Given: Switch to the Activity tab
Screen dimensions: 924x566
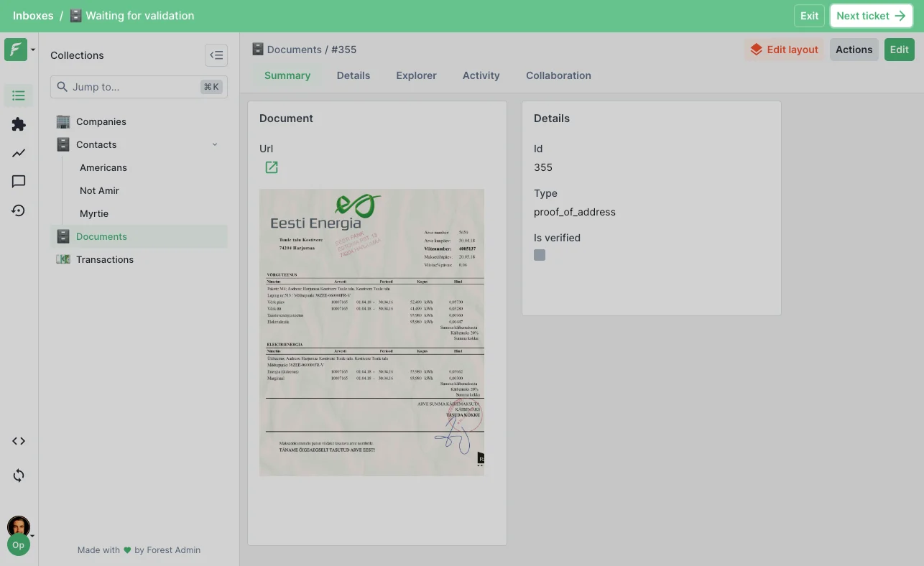Looking at the screenshot, I should coord(481,75).
